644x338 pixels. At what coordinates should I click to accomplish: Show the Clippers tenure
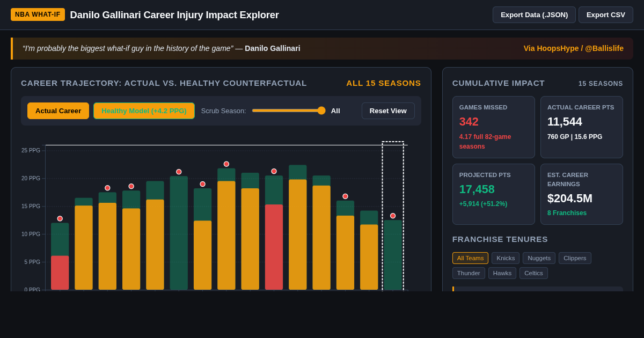click(575, 258)
